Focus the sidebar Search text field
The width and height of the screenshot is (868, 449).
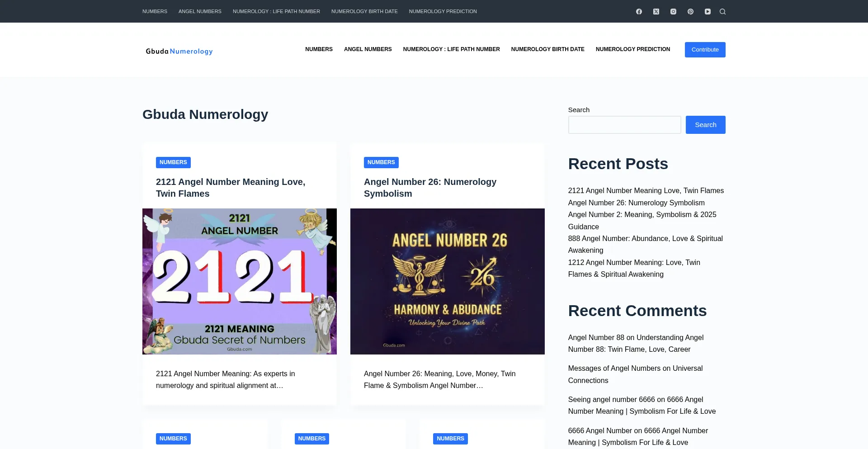(624, 125)
